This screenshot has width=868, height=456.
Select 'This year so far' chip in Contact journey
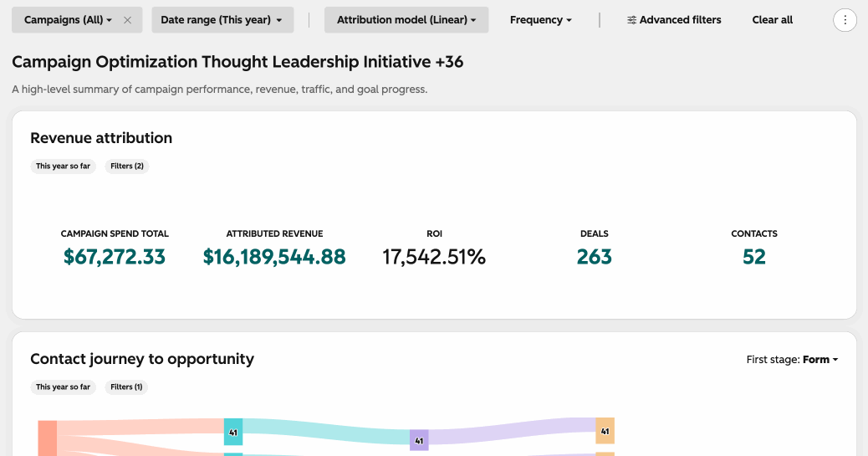click(x=63, y=387)
